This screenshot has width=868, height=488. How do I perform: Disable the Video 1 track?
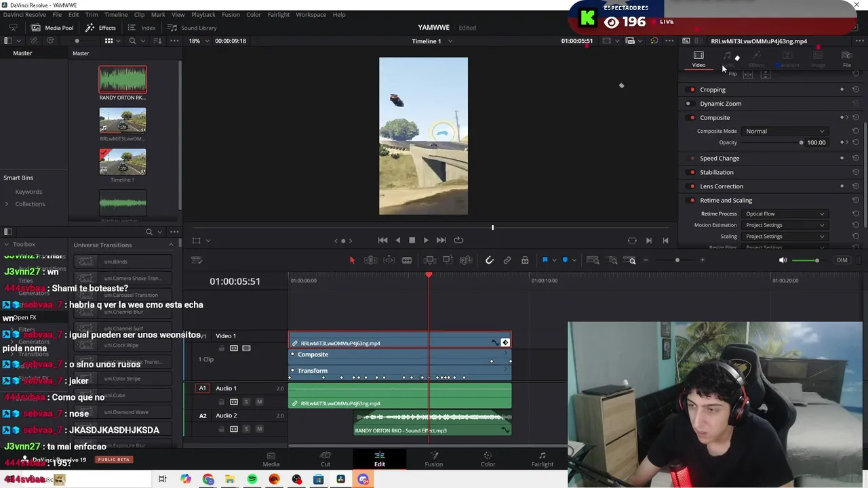click(246, 348)
